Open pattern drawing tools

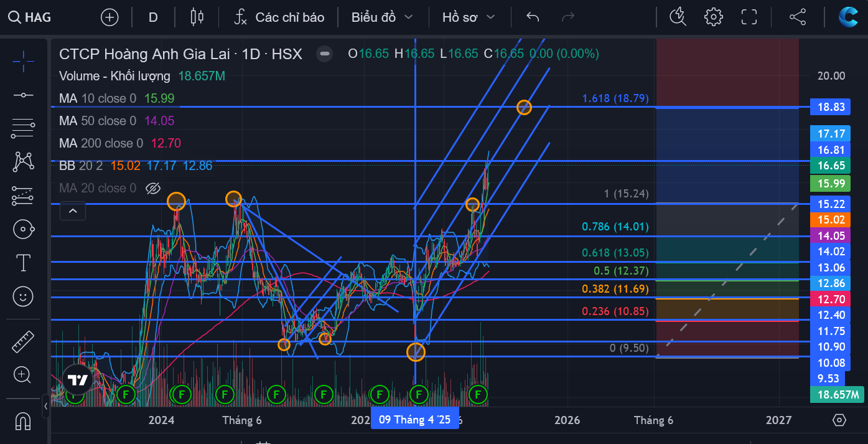(x=24, y=162)
